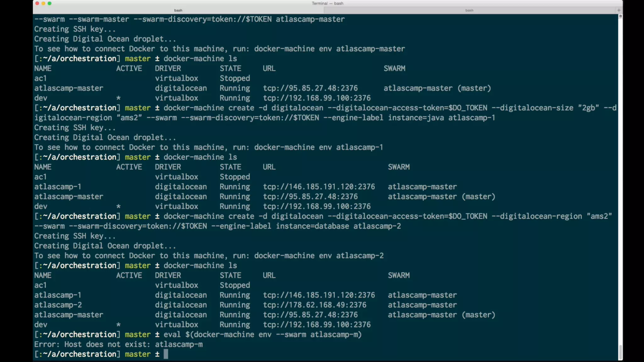
Task: Click the tcp://178.62.168.49:2376 URL text
Action: [314, 305]
